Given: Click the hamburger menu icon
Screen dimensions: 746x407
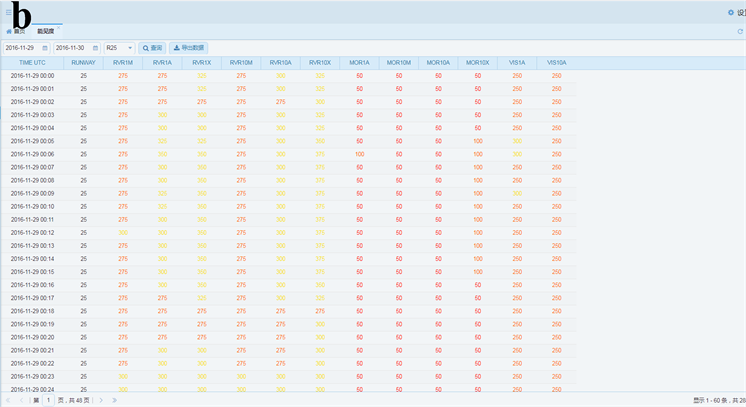Looking at the screenshot, I should [8, 12].
